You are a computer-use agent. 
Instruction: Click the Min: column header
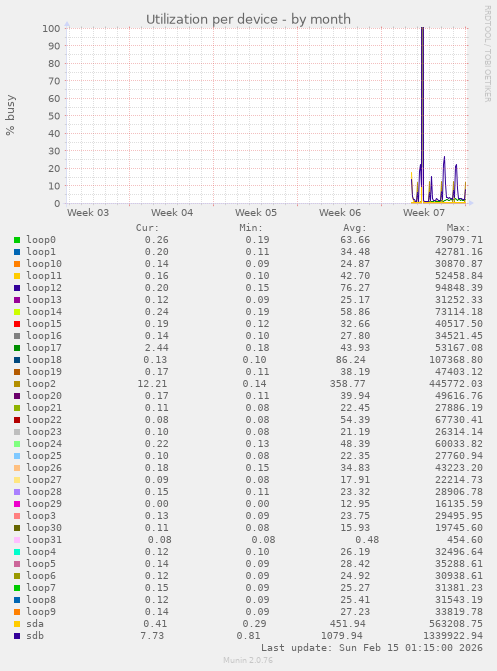coord(251,228)
